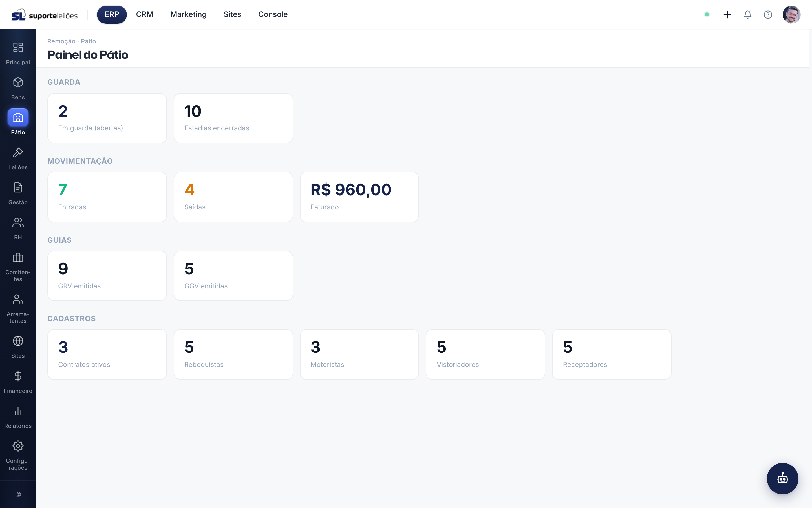
Task: Open the Contratos ativos card
Action: point(107,354)
